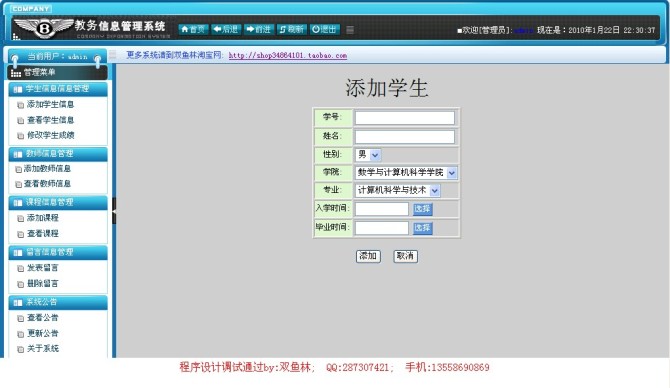670x388 pixels.
Task: Click the COMPANY label at top
Action: tap(30, 9)
